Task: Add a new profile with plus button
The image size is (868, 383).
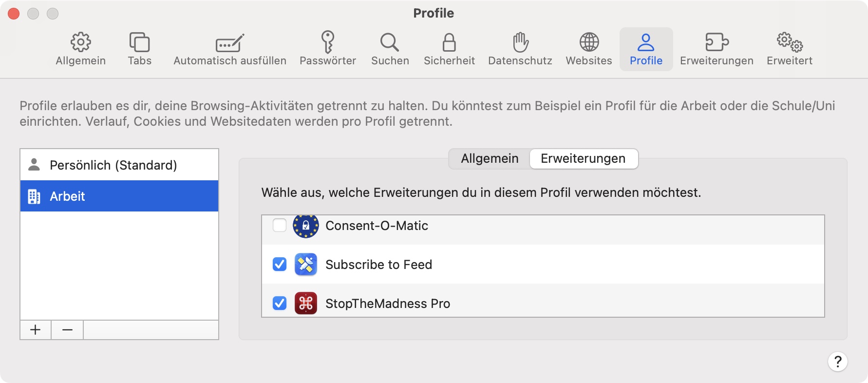Action: tap(36, 330)
